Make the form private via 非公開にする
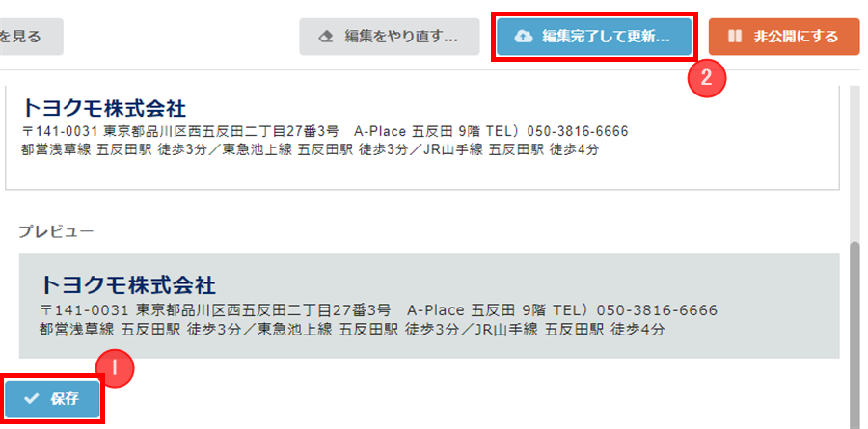 coord(784,37)
